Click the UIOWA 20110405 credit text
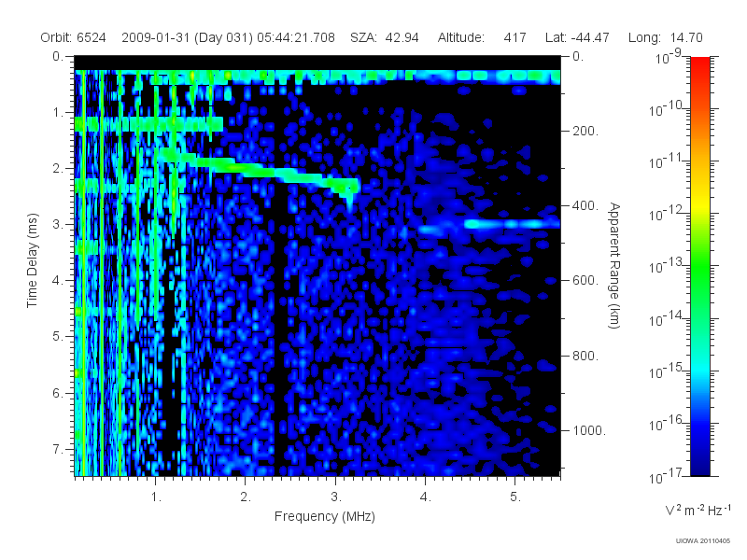This screenshot has width=747, height=560. tap(702, 541)
